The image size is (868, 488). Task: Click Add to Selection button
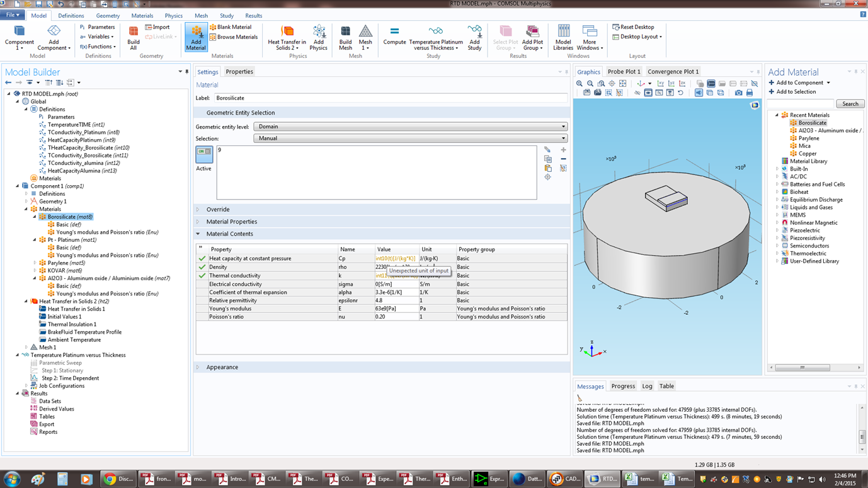tap(792, 91)
